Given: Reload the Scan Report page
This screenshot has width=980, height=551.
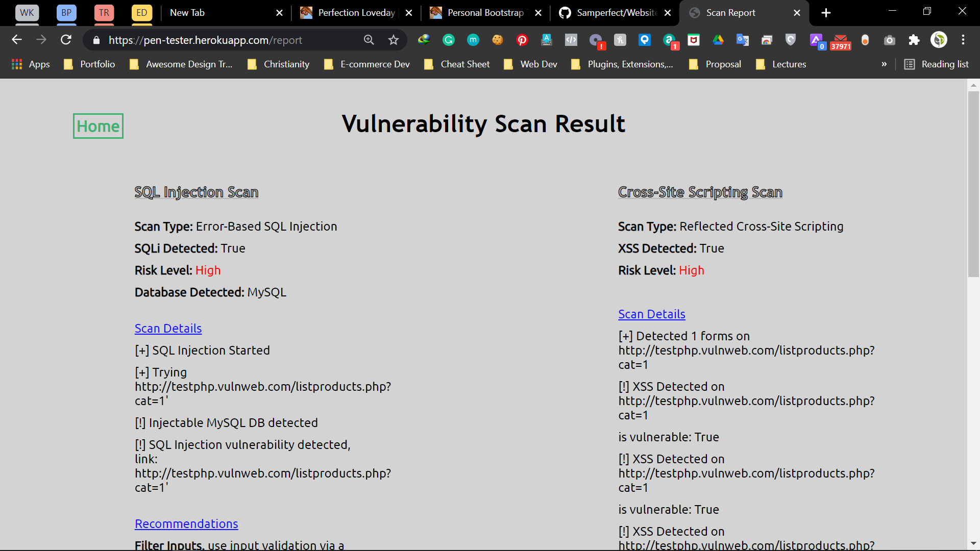Looking at the screenshot, I should point(66,40).
